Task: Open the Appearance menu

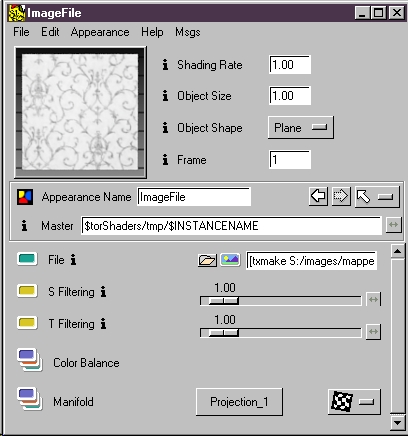Action: [100, 32]
